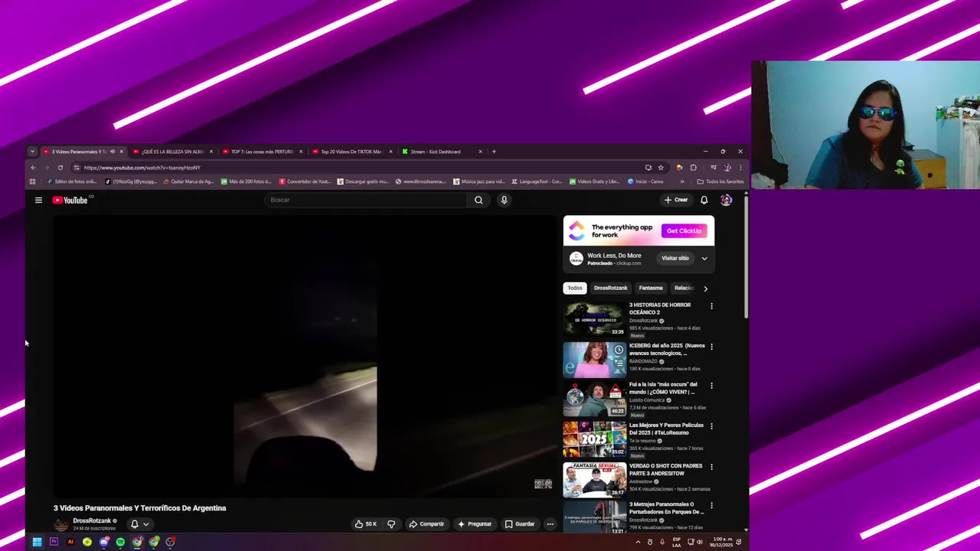Like the video with thumbs up
The width and height of the screenshot is (980, 551).
click(366, 524)
